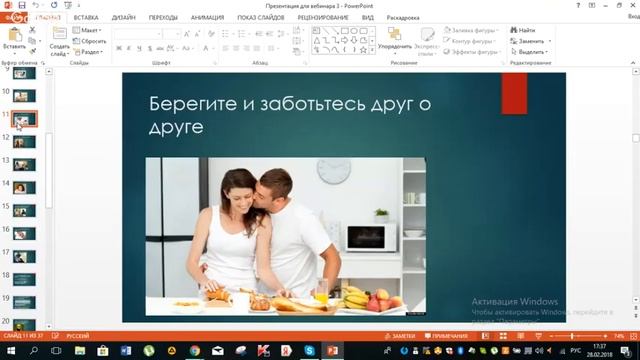Click the Save icon in quick access toolbar

coord(22,5)
